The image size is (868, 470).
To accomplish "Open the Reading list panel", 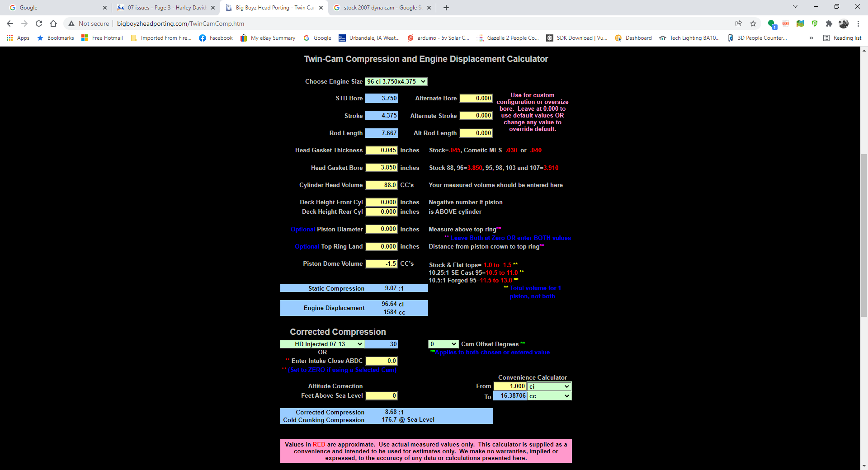I will click(x=842, y=38).
